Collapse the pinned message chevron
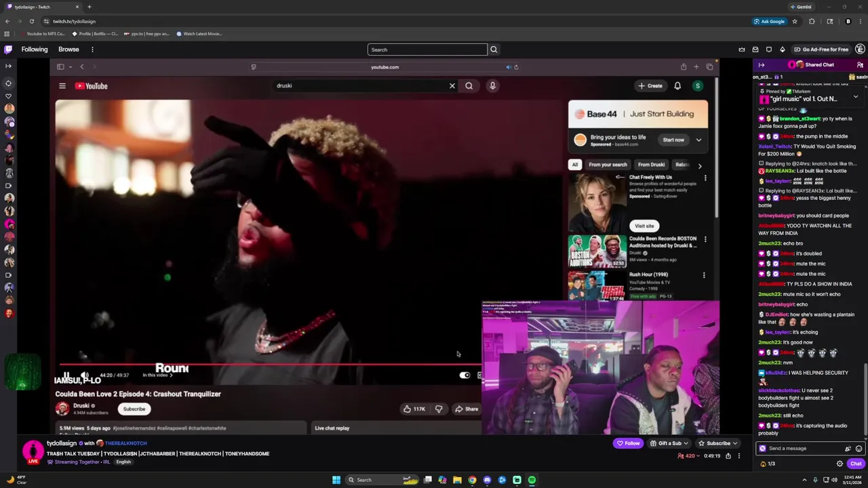868x488 pixels. click(856, 97)
